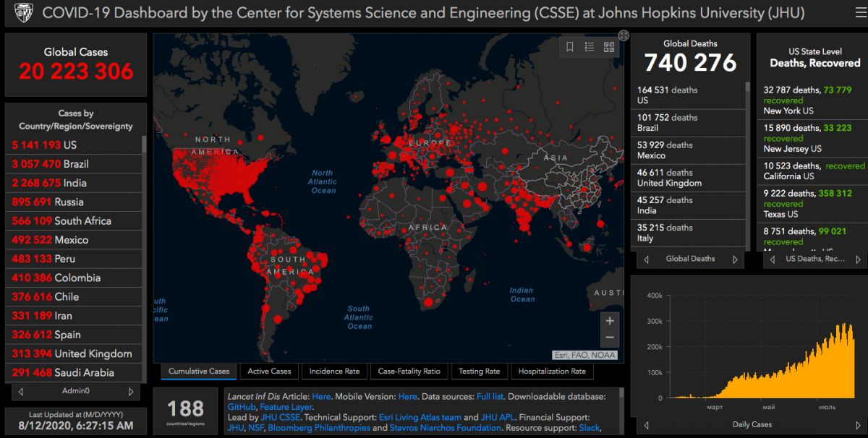Select the 35 215 deaths Italy row
Image resolution: width=868 pixels, height=438 pixels.
tap(688, 233)
